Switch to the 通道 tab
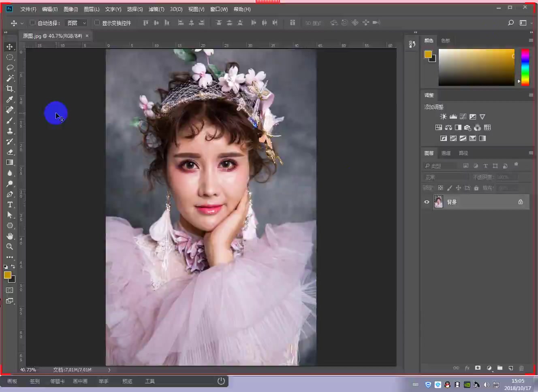This screenshot has width=538, height=392. coord(446,153)
